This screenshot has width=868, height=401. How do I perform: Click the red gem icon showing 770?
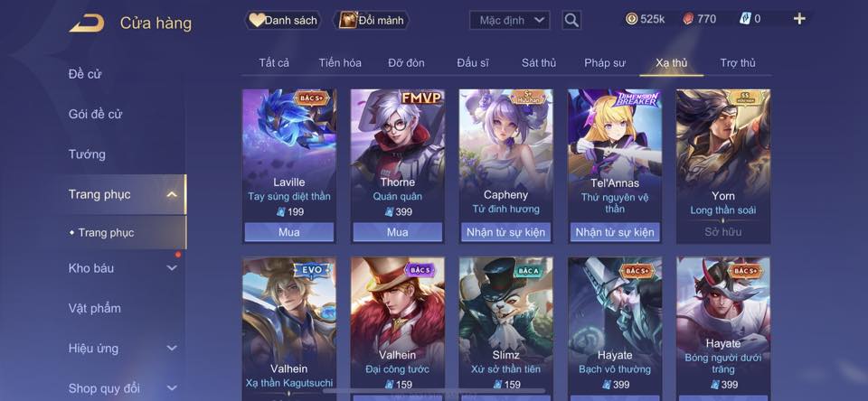tap(687, 19)
